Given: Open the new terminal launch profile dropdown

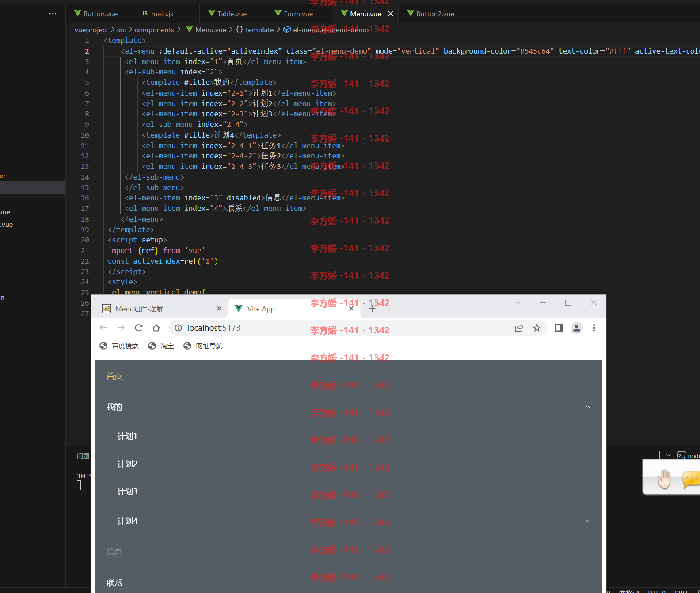Looking at the screenshot, I should [669, 455].
